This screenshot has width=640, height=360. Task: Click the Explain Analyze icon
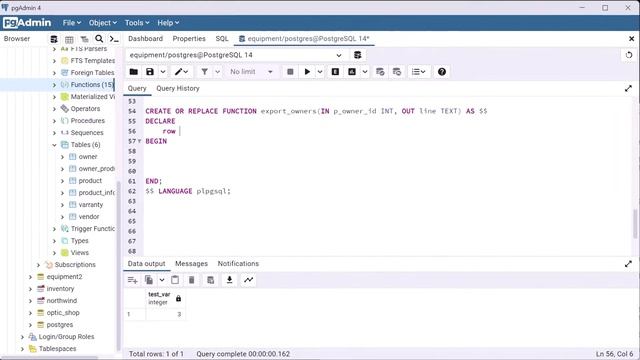click(x=352, y=72)
